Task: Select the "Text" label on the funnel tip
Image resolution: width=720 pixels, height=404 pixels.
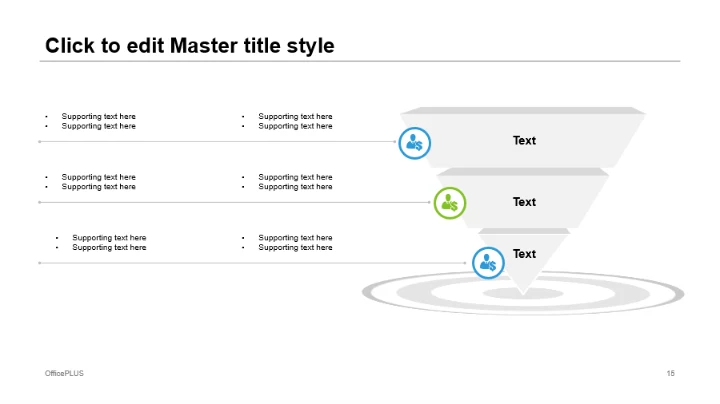Action: pyautogui.click(x=524, y=254)
